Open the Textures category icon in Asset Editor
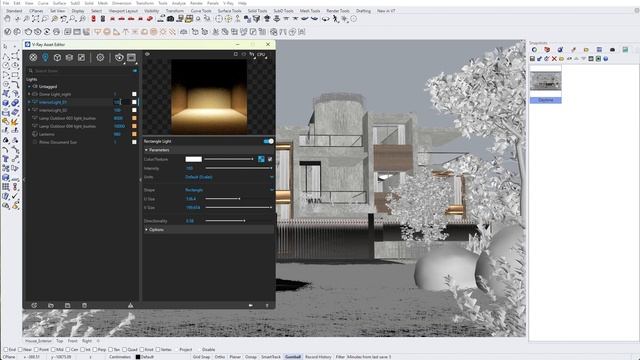 [x=81, y=58]
